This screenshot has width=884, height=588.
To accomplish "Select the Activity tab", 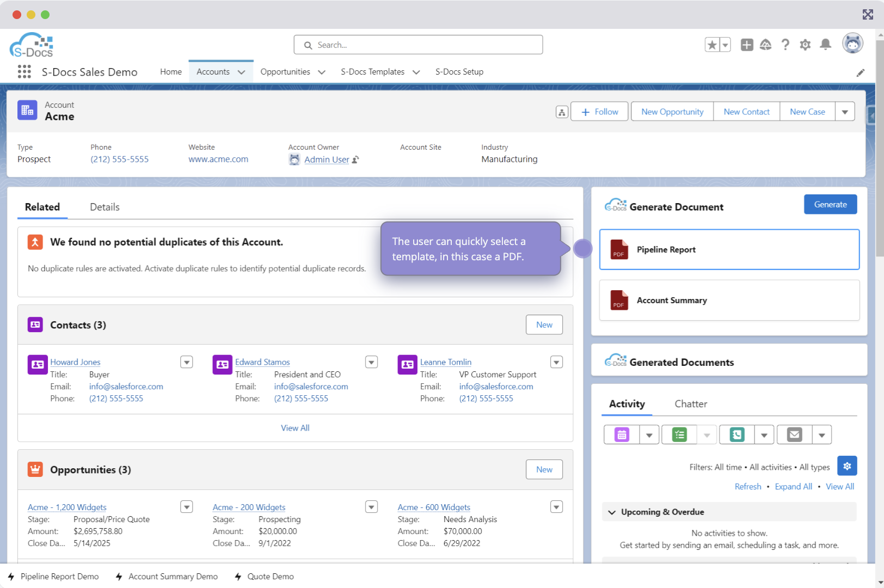I will point(627,404).
